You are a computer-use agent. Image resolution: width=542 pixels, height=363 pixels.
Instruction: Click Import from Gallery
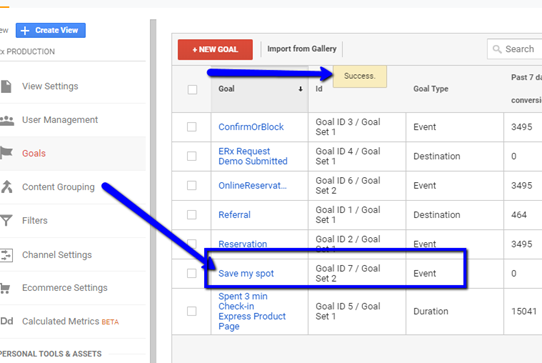coord(302,49)
